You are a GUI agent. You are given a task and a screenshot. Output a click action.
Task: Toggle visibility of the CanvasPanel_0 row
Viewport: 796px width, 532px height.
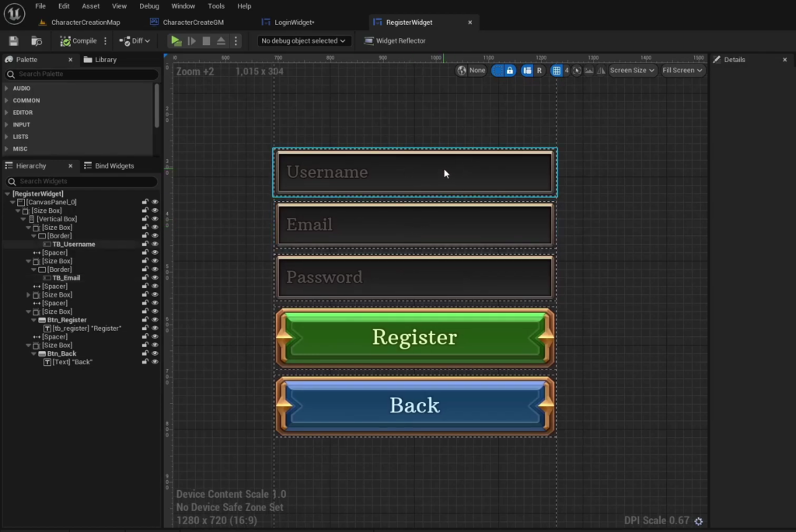(155, 203)
